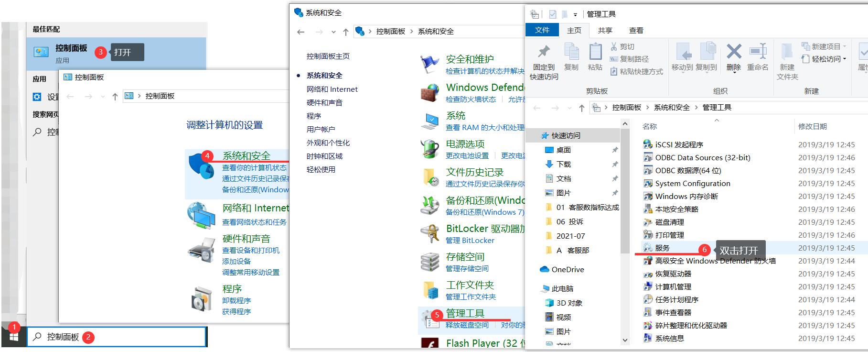Click the 管理工具 link in 系统和安全

tap(465, 313)
